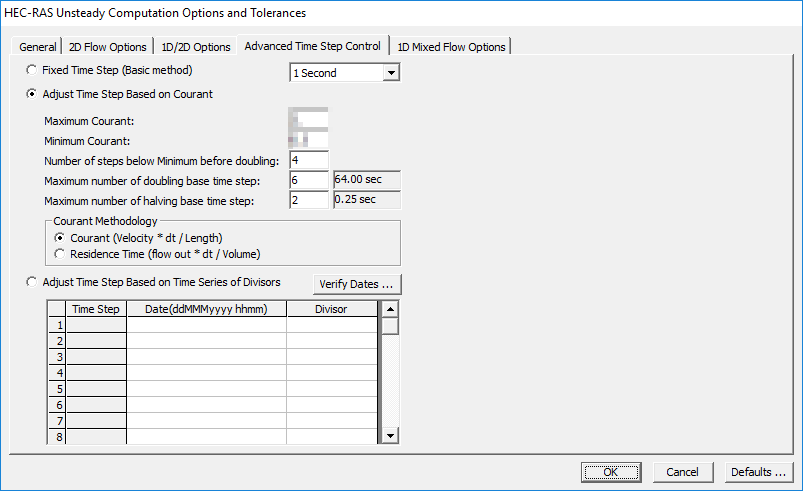
Task: Click the Cancel button
Action: tap(682, 472)
